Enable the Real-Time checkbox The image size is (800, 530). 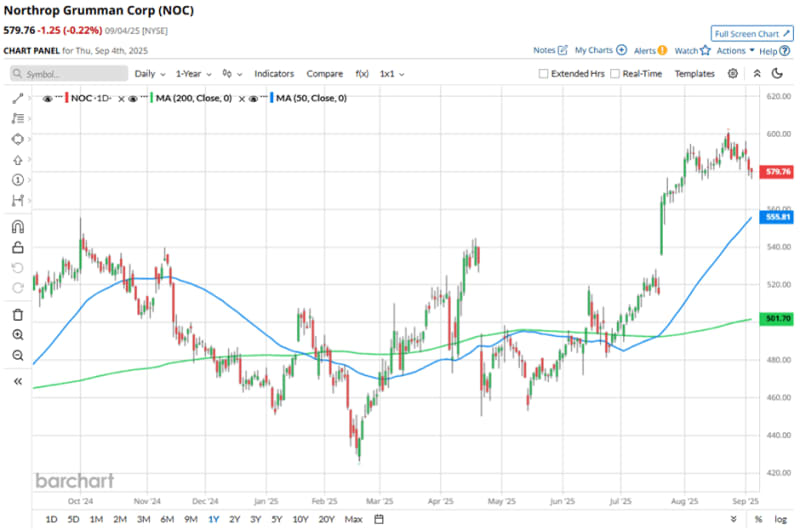[x=615, y=74]
